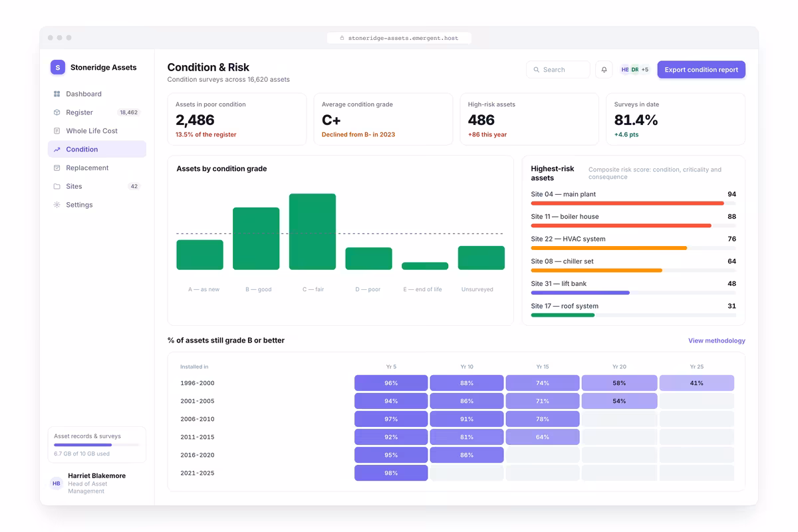
Task: Click the A — as new bar
Action: click(199, 255)
